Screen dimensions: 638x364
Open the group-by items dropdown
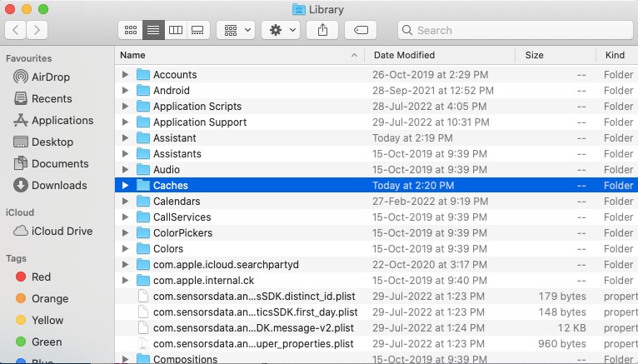[x=236, y=30]
